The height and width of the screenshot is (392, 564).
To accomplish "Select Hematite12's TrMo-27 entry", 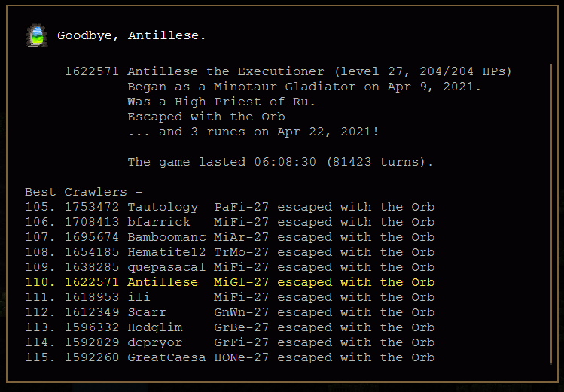I will click(x=230, y=252).
